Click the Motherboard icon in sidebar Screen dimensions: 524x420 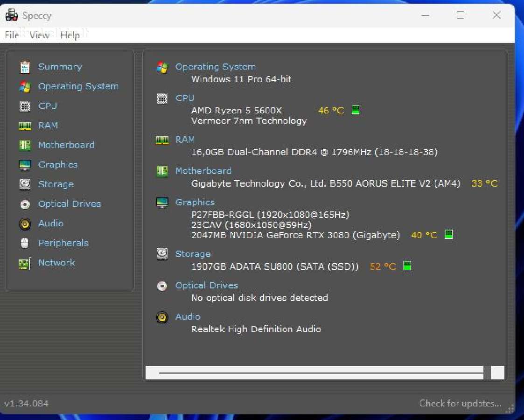25,145
